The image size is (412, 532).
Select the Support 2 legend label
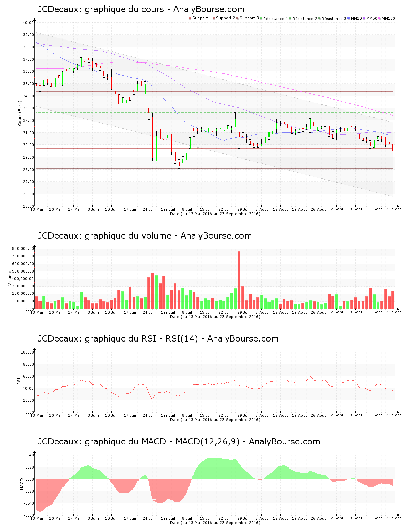coord(226,18)
